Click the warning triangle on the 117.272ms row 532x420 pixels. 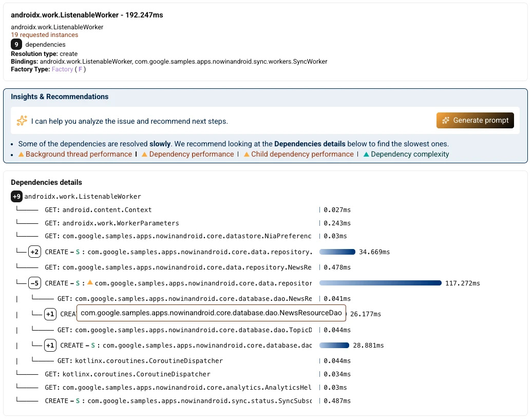click(90, 283)
